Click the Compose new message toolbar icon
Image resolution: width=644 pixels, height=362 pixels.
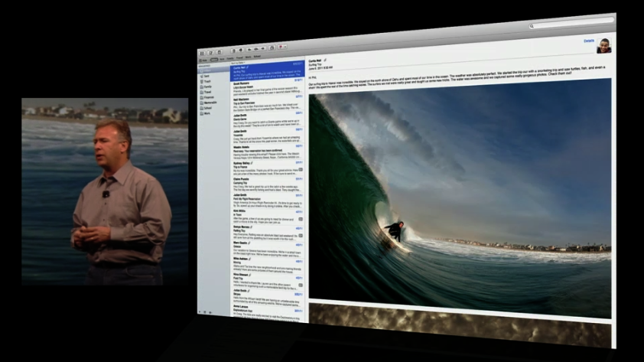pyautogui.click(x=211, y=52)
